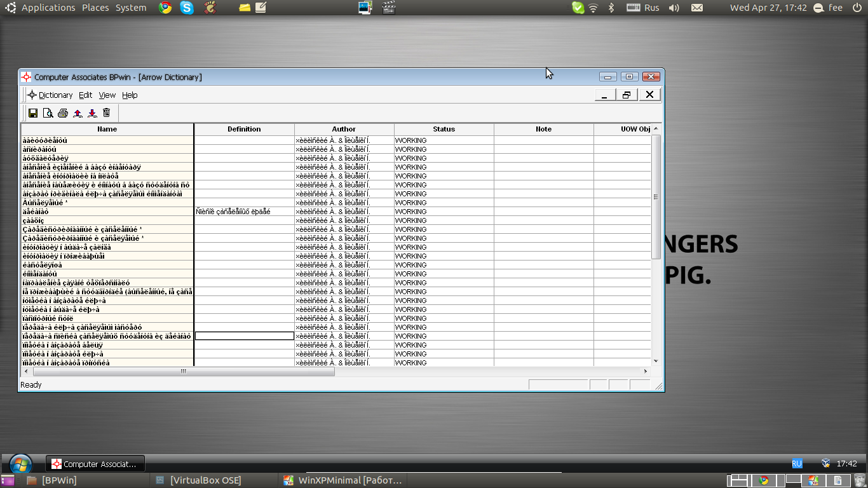Open the volume control in the top panel
Image resolution: width=868 pixels, height=488 pixels.
(674, 8)
